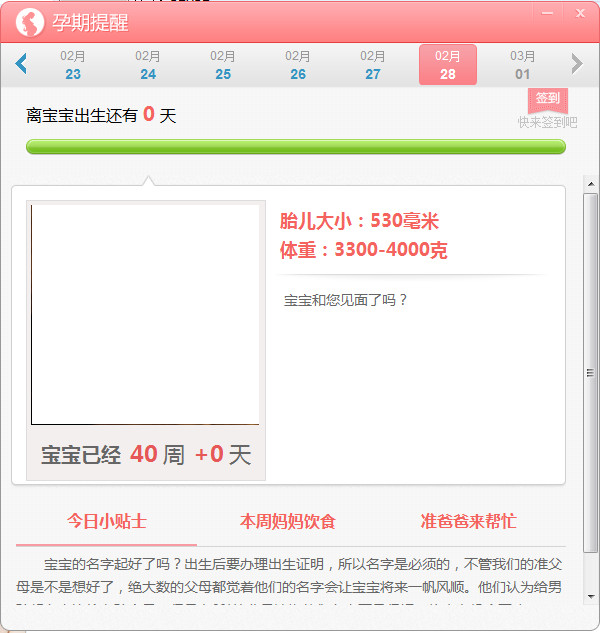Go to next dates with right arrow

577,64
